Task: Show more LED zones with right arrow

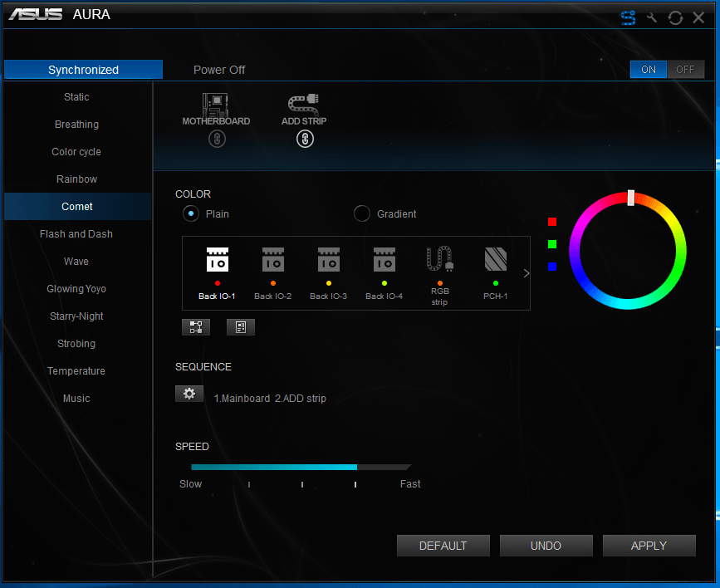Action: [x=527, y=273]
